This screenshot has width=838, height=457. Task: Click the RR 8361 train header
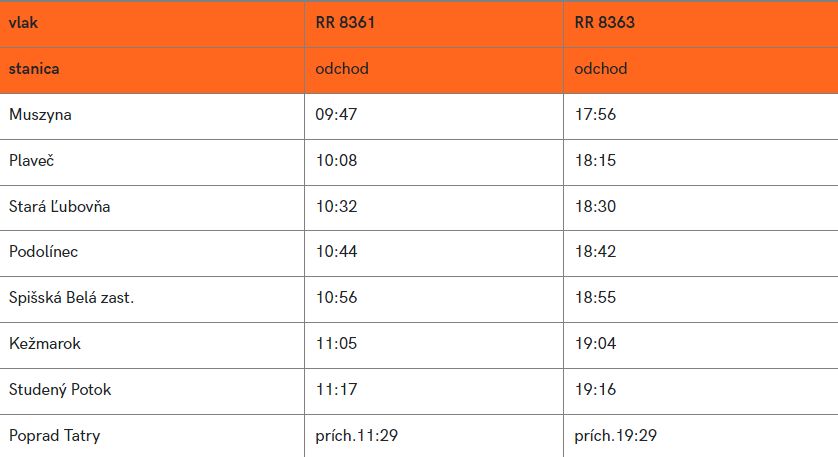click(x=345, y=22)
